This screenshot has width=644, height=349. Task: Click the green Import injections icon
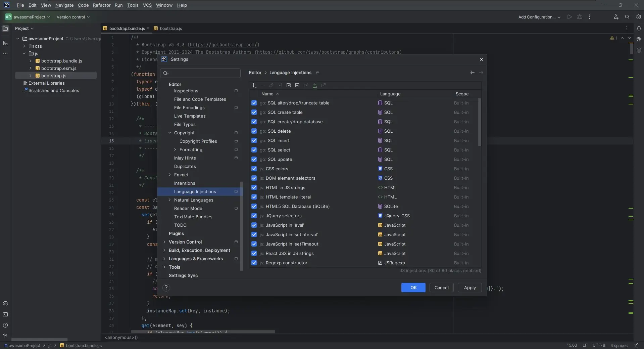[315, 86]
